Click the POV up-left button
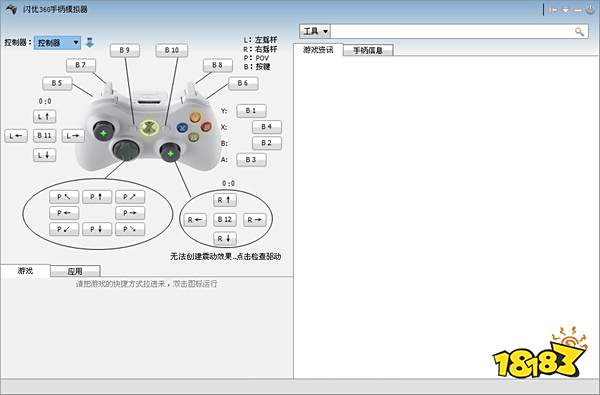 [x=64, y=197]
